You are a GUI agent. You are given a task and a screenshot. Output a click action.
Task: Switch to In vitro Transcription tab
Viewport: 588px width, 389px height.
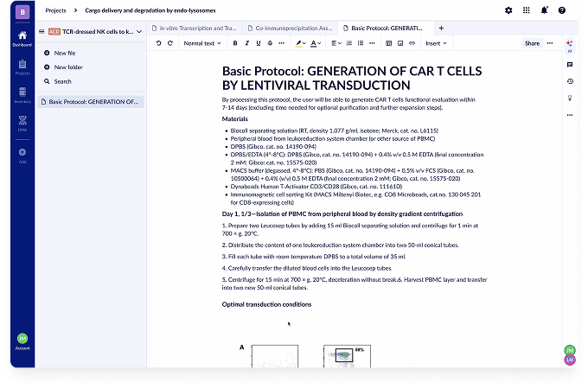tap(195, 29)
